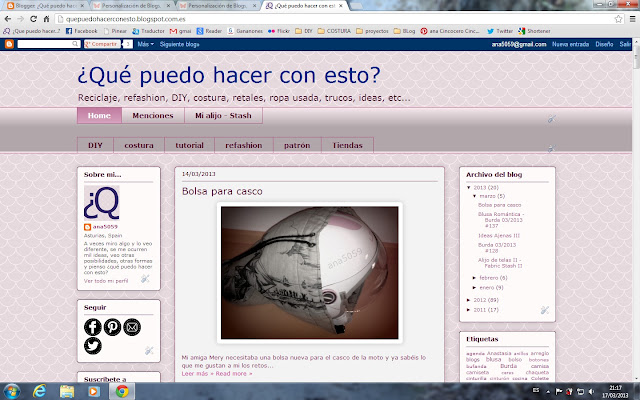Edit the Home pages bar wrench icon

click(551, 119)
